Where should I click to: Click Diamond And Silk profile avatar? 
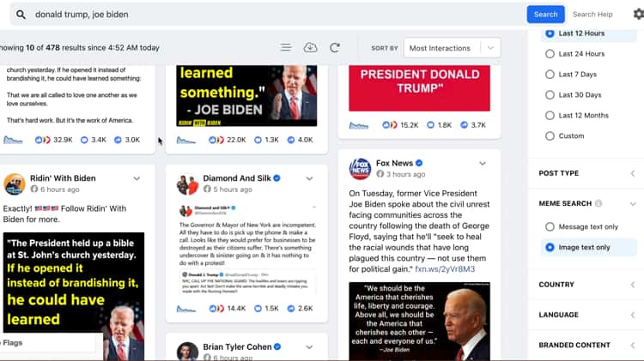pos(188,184)
